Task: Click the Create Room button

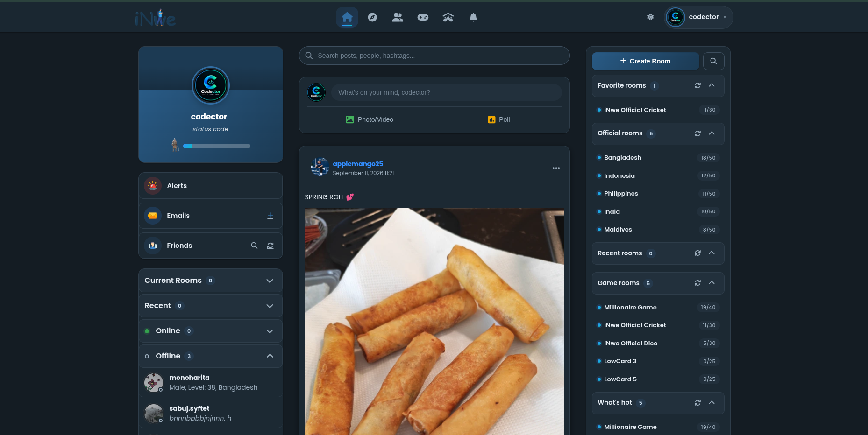Action: tap(645, 61)
